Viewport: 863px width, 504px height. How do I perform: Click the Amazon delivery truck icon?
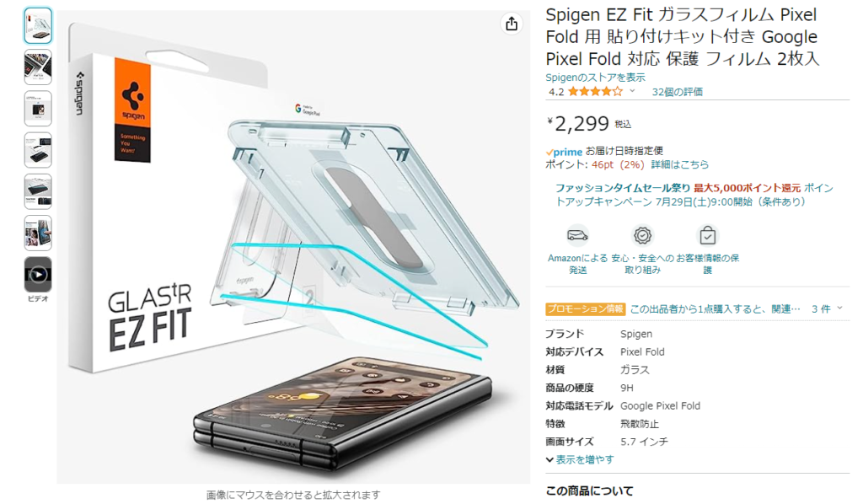(x=577, y=235)
